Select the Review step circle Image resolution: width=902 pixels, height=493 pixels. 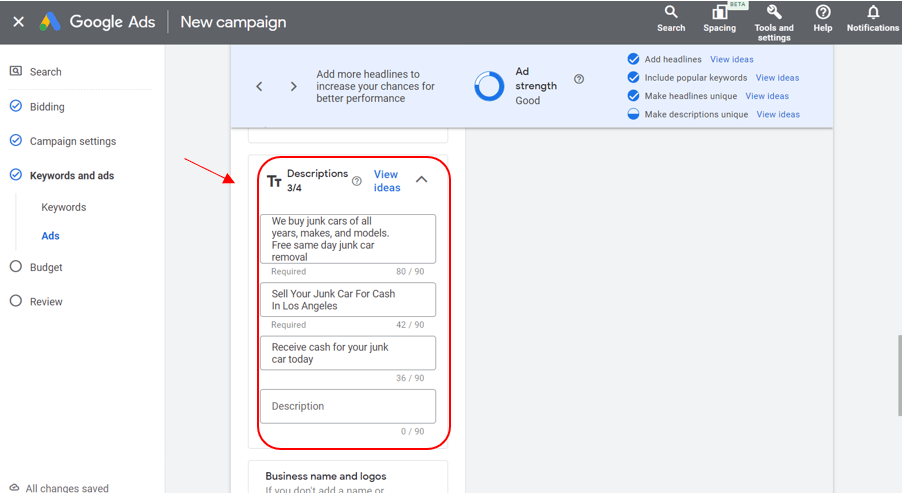[16, 301]
